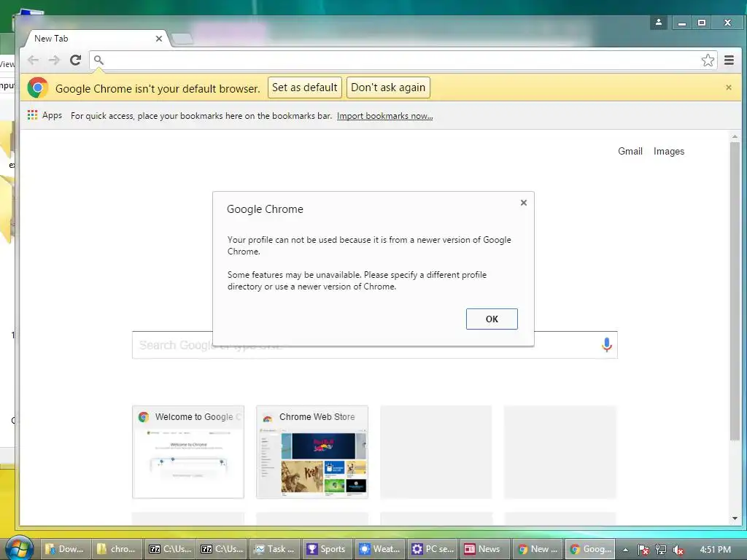Click the Windows Start orb
The image size is (747, 560).
19,548
